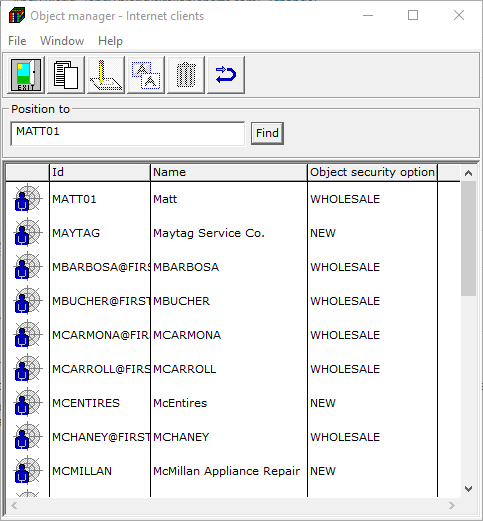Select the MATT01 client user icon
The width and height of the screenshot is (483, 521).
click(x=28, y=198)
